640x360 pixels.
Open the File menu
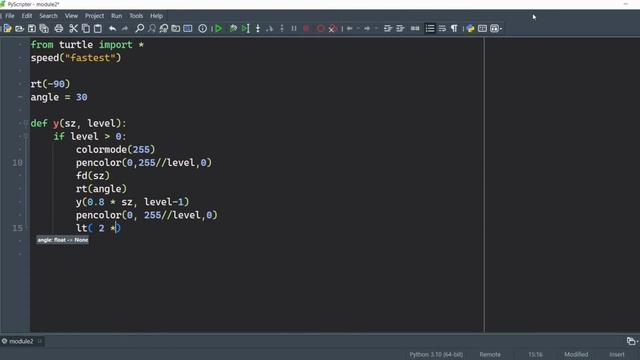tap(10, 16)
